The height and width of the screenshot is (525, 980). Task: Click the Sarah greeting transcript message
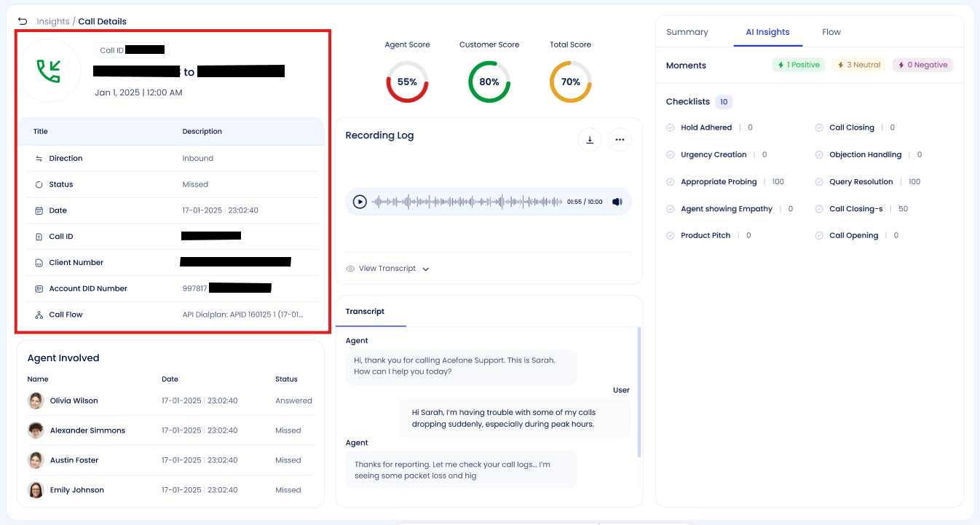click(x=461, y=366)
